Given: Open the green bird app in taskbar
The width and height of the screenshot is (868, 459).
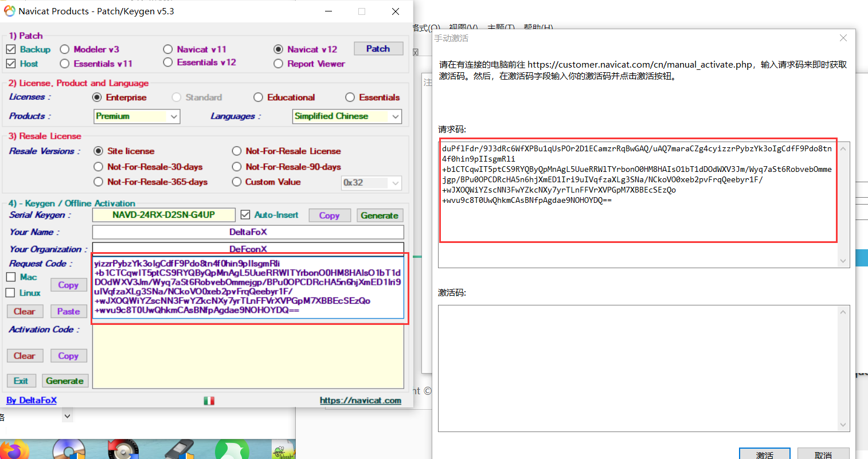Looking at the screenshot, I should click(232, 450).
